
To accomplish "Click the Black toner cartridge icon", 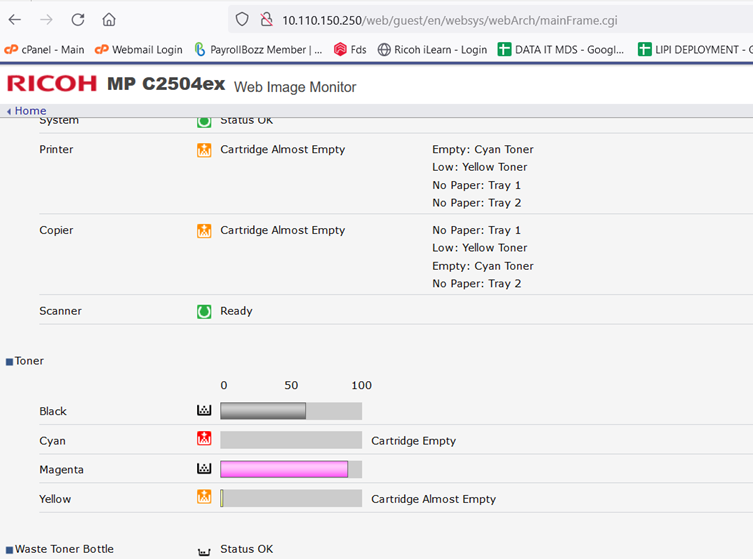I will click(x=204, y=411).
